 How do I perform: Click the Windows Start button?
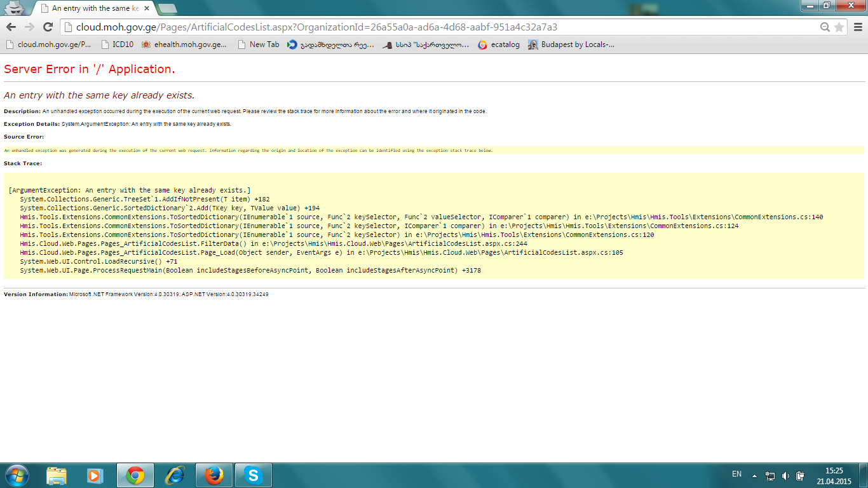(16, 475)
